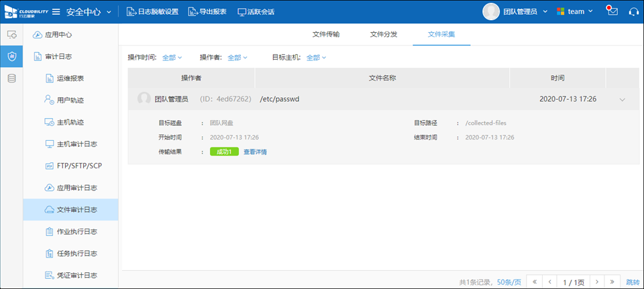644x289 pixels.
Task: Open 活跃会话 in top toolbar
Action: coord(256,11)
